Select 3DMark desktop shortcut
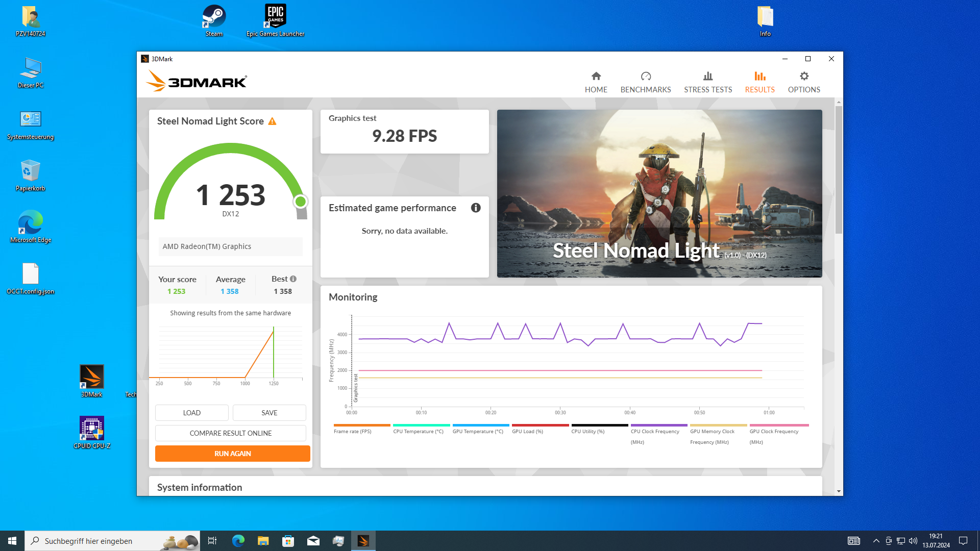Screen dimensions: 980x551 coord(92,382)
